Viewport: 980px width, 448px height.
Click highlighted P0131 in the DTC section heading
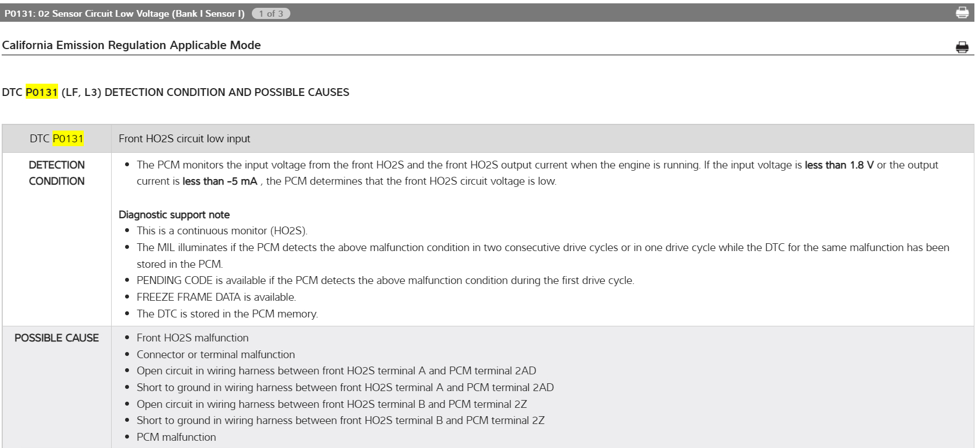tap(42, 92)
